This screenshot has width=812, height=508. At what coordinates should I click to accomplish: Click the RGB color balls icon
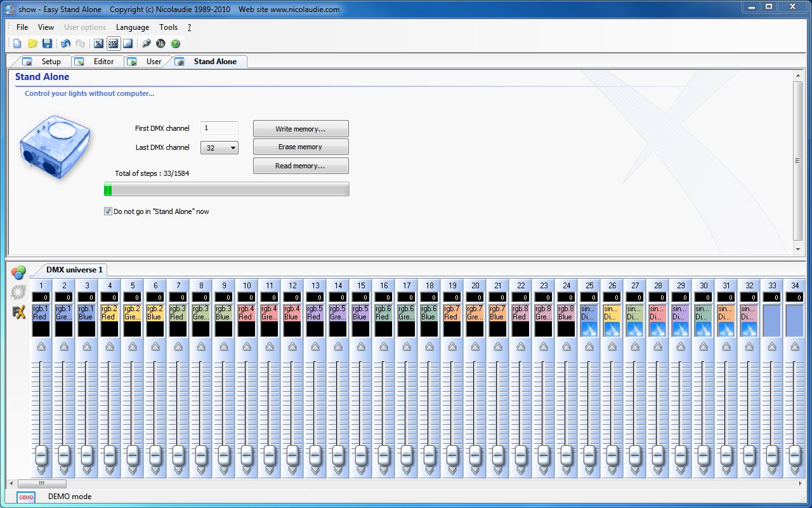[x=19, y=272]
